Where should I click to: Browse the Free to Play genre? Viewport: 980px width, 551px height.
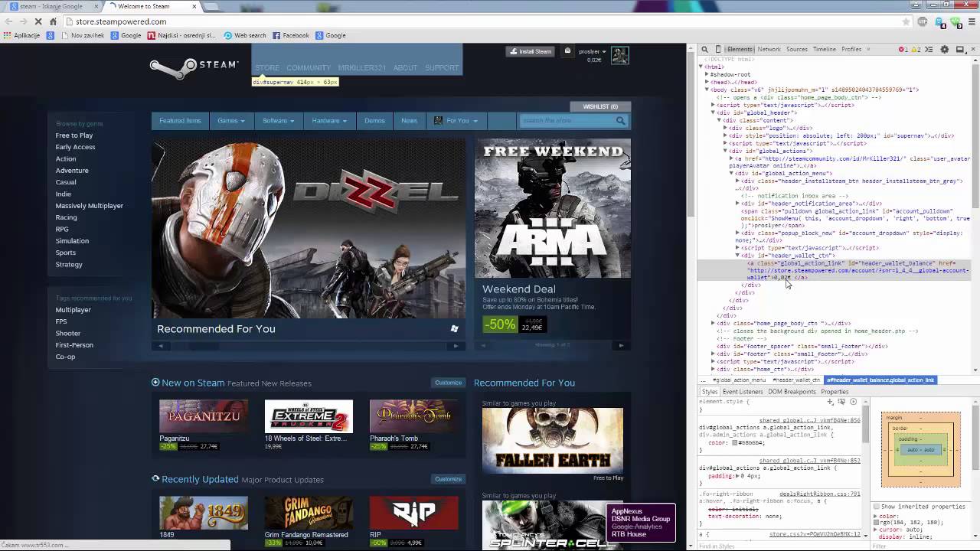point(74,135)
